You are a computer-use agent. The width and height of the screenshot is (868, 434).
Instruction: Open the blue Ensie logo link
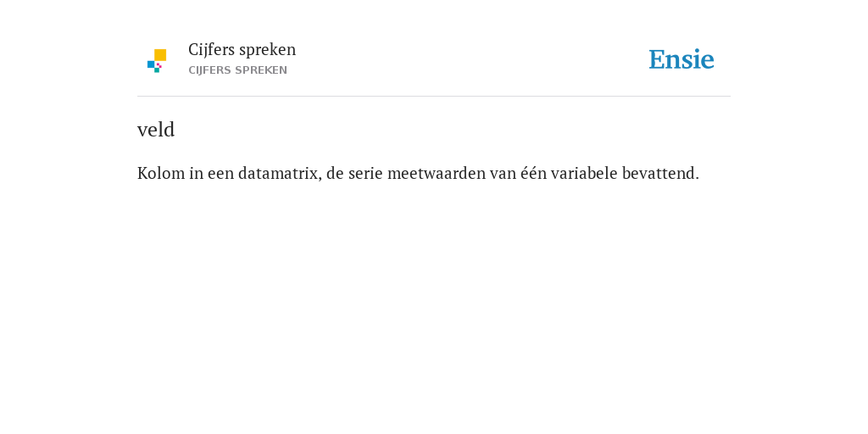681,59
